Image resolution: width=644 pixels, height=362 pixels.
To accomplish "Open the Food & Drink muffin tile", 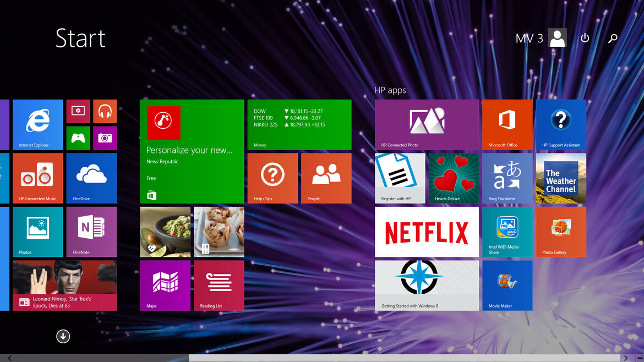I will click(219, 232).
